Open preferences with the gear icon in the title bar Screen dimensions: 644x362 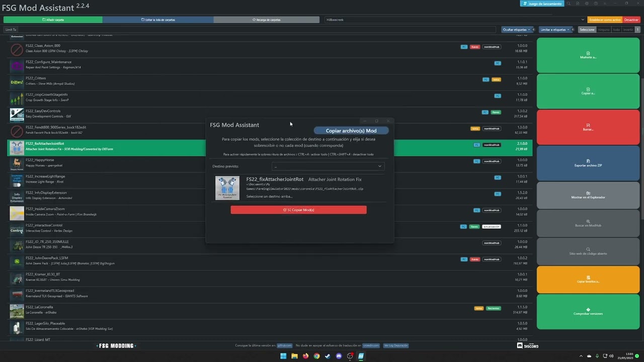coord(587,4)
